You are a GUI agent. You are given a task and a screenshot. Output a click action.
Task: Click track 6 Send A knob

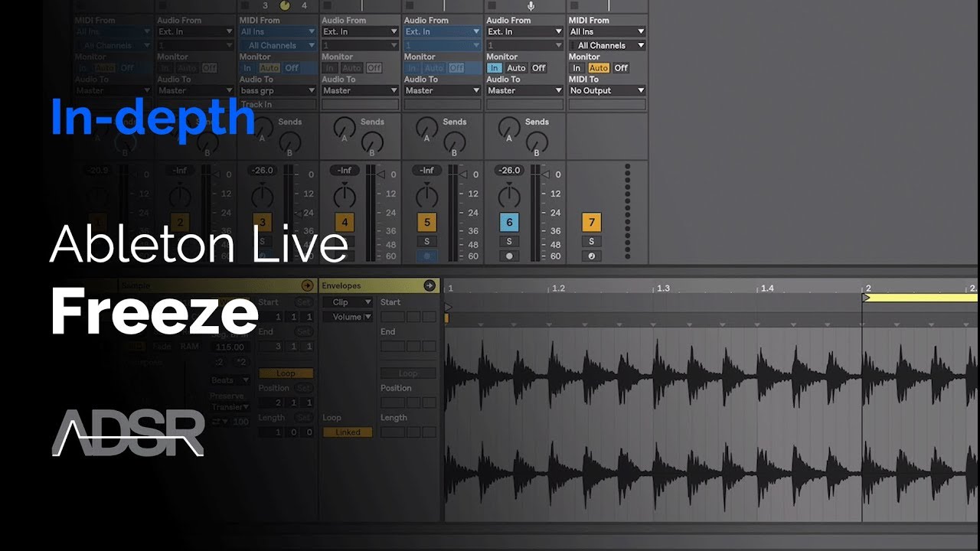(x=509, y=128)
